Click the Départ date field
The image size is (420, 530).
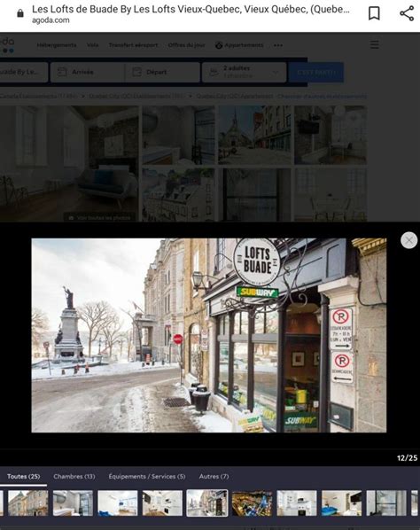pos(162,72)
